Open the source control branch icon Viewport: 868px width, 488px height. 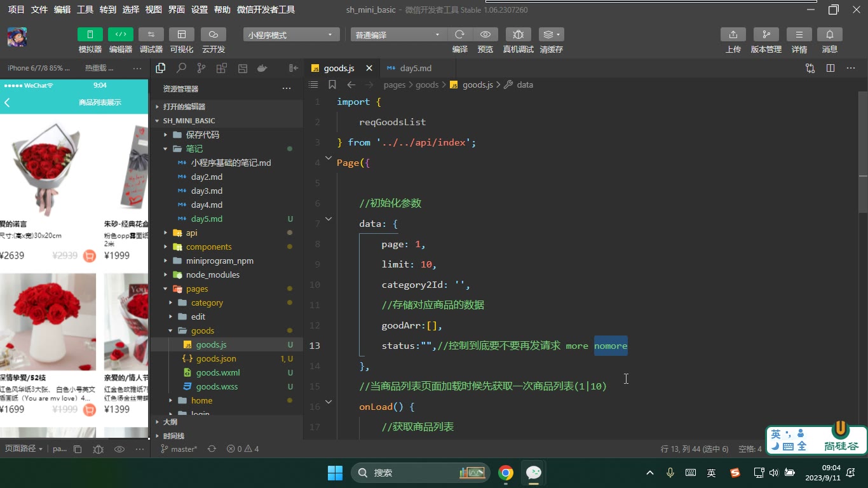pyautogui.click(x=201, y=68)
